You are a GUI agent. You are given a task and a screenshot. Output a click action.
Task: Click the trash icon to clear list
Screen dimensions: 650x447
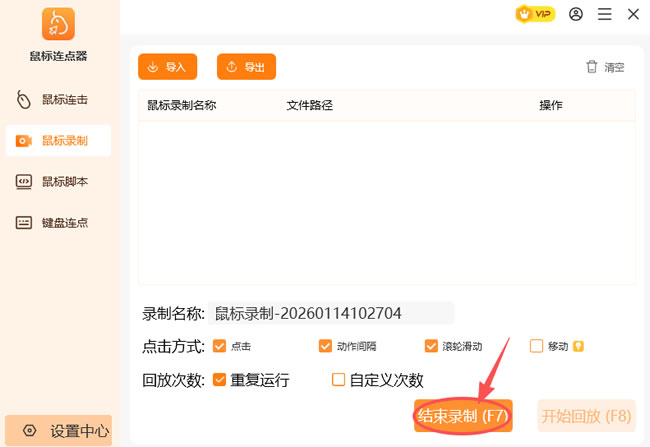pyautogui.click(x=592, y=67)
